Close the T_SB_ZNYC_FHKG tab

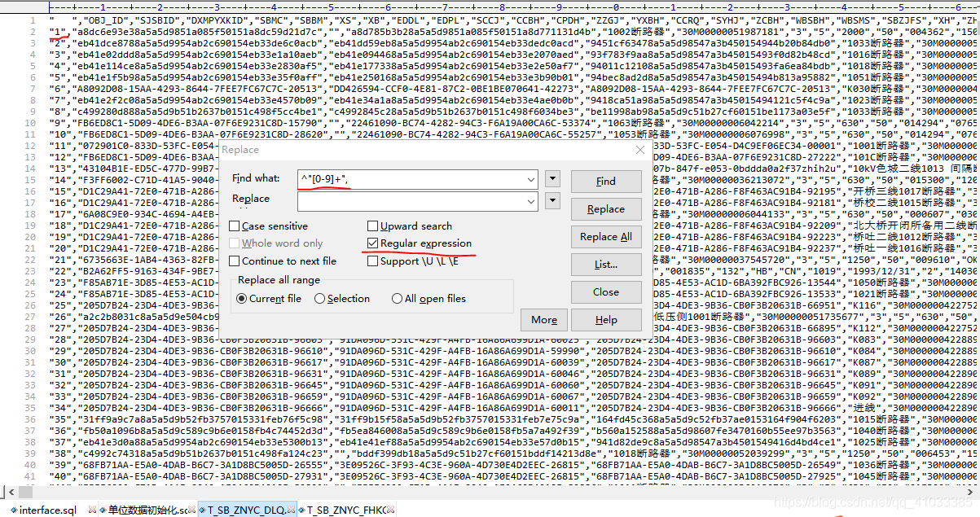390,509
